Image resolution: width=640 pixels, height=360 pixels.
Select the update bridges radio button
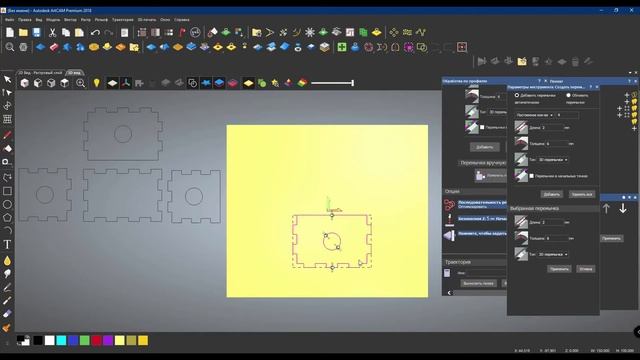[568, 95]
